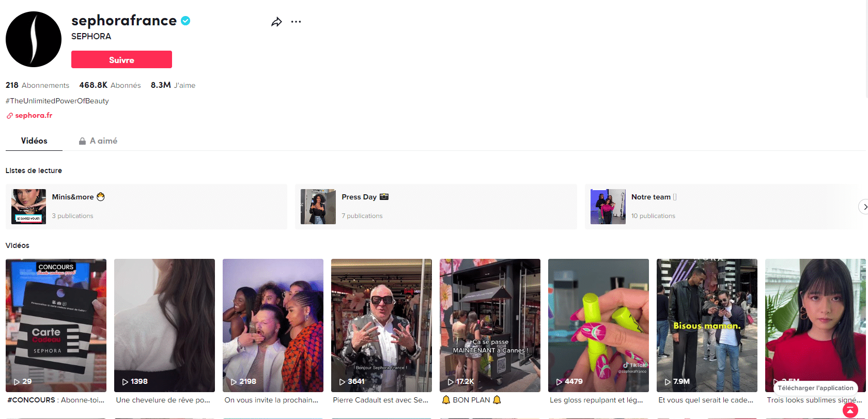The width and height of the screenshot is (868, 419).
Task: Click the Minis&more playlist thumbnail
Action: click(x=28, y=207)
